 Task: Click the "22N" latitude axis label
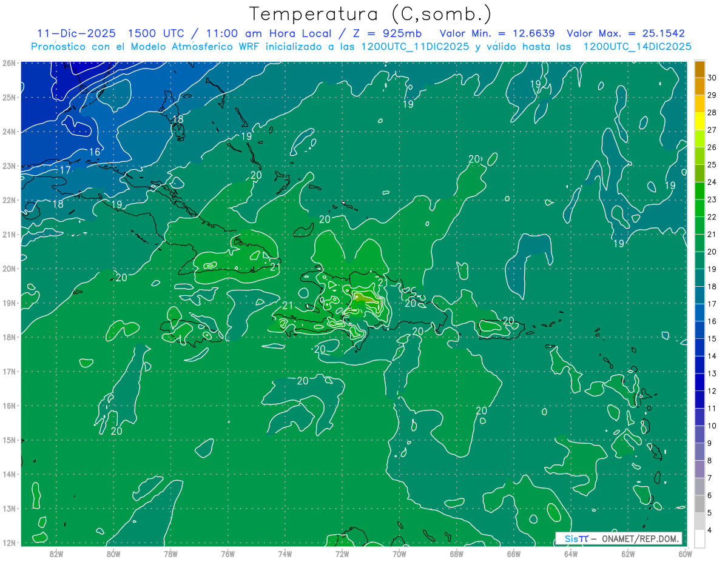tap(8, 200)
